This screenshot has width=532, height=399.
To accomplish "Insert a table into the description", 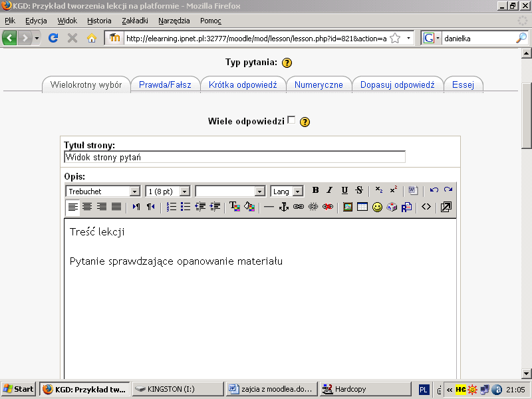I will click(362, 207).
